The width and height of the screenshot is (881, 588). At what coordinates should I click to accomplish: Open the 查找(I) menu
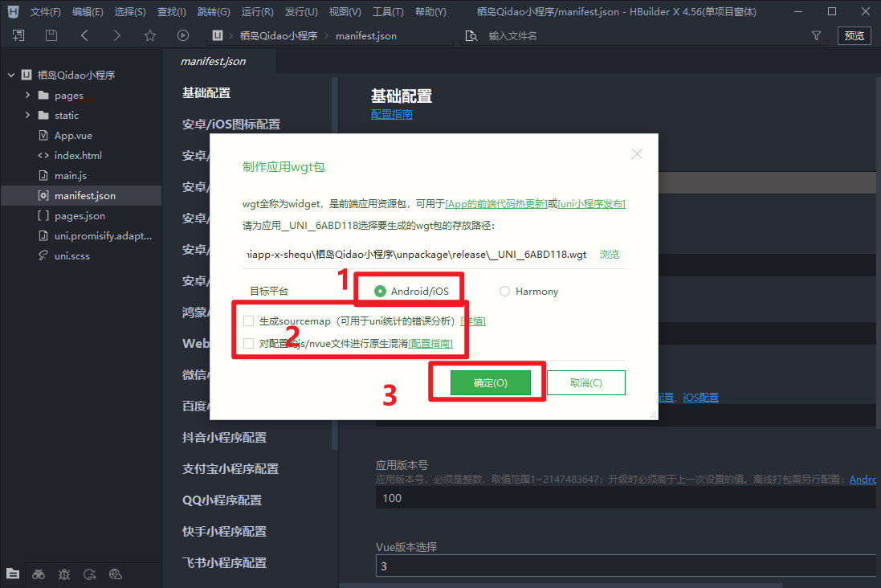pos(171,12)
